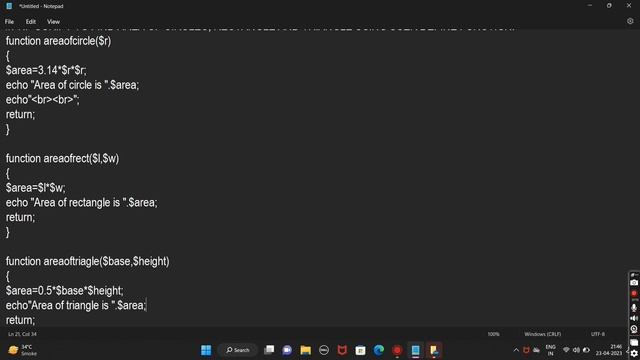
Task: Click the OneDrive cloud tray icon
Action: (x=536, y=350)
